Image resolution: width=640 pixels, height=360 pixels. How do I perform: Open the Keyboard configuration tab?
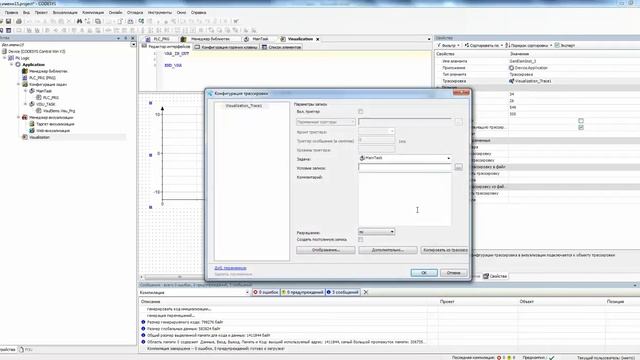[x=226, y=47]
